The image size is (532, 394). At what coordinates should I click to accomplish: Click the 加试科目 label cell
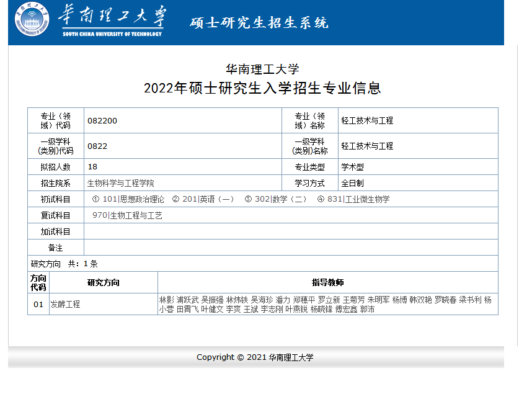pos(56,231)
